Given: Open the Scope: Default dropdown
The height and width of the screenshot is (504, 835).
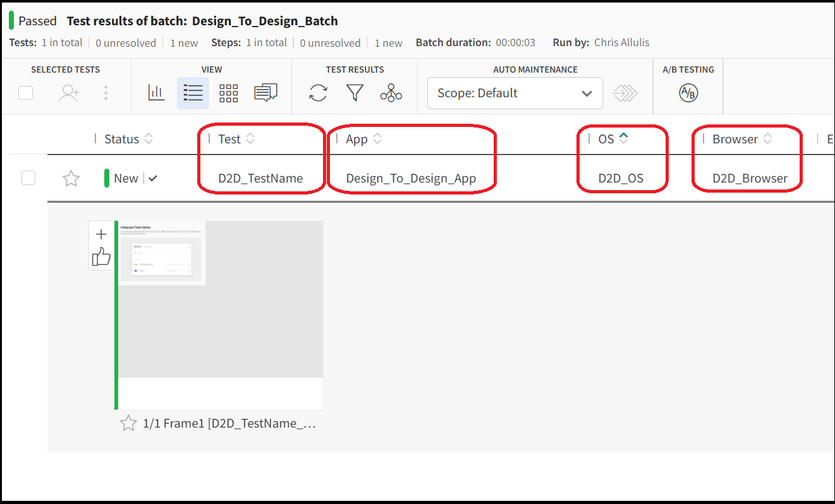Looking at the screenshot, I should click(x=515, y=93).
